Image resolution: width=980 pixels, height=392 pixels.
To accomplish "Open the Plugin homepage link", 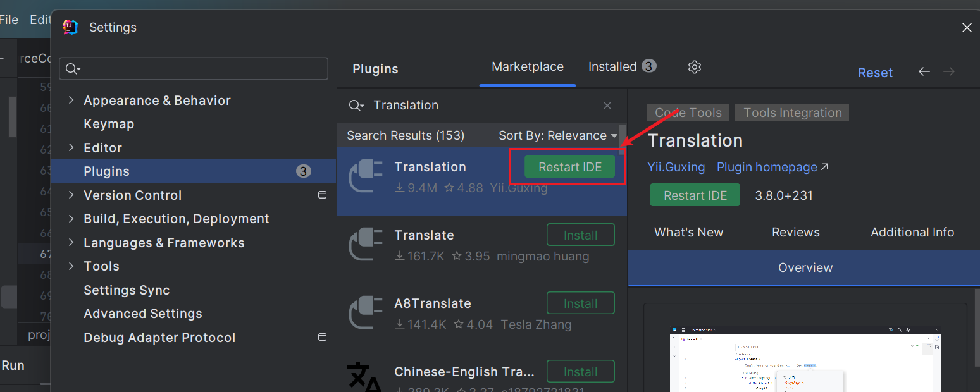I will tap(772, 167).
